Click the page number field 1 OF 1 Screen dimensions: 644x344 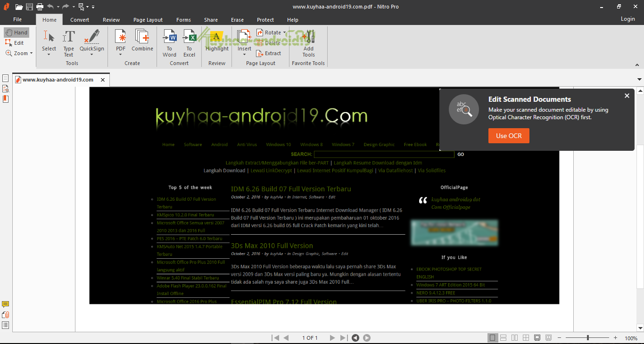(310, 338)
